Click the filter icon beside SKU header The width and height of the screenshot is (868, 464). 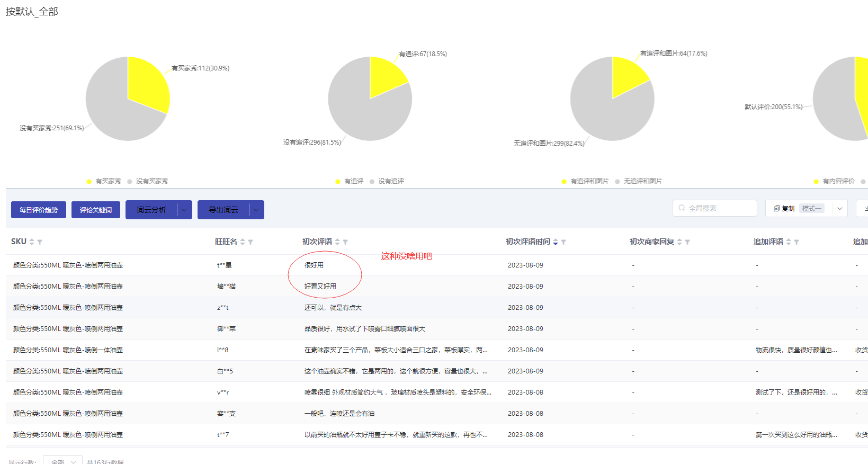click(x=40, y=242)
